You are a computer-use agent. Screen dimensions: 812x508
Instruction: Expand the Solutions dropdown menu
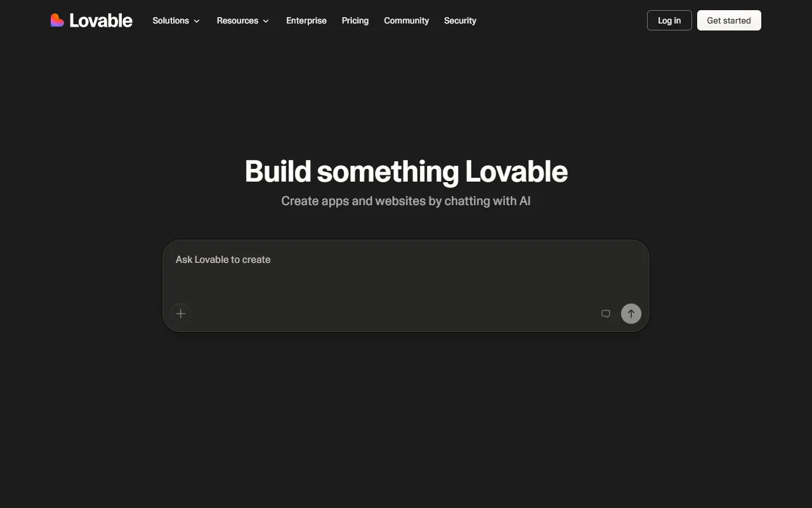(176, 20)
